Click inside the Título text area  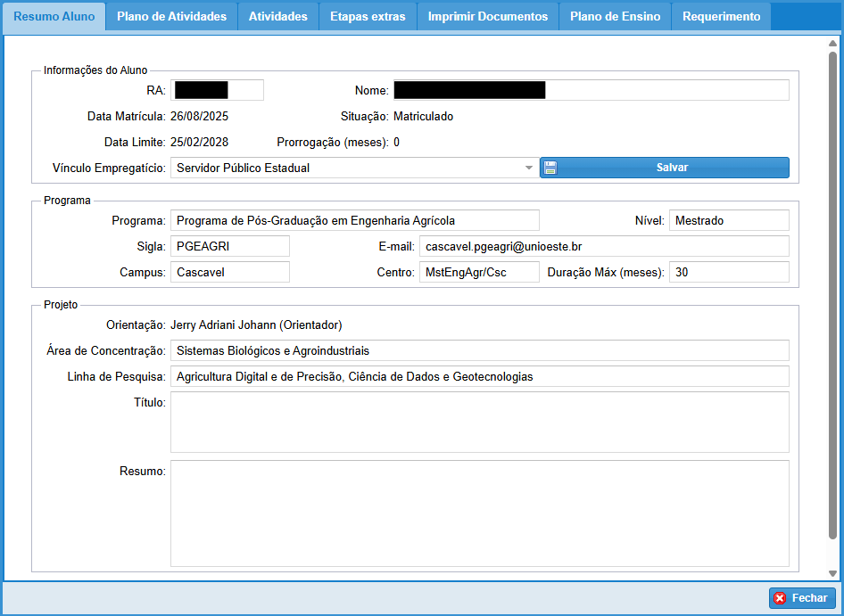click(479, 422)
